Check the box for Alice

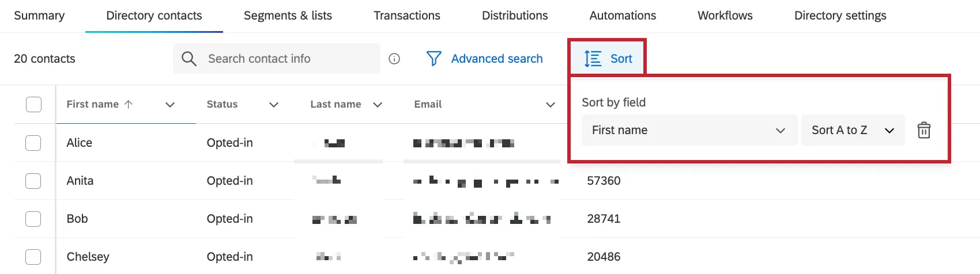[33, 143]
